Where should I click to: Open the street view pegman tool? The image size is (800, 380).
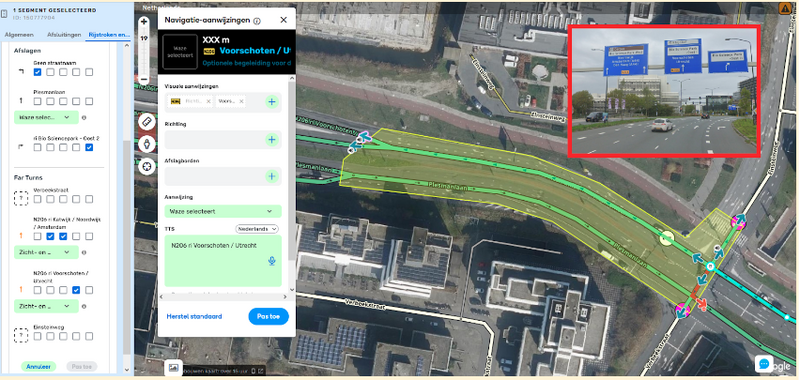pyautogui.click(x=147, y=144)
